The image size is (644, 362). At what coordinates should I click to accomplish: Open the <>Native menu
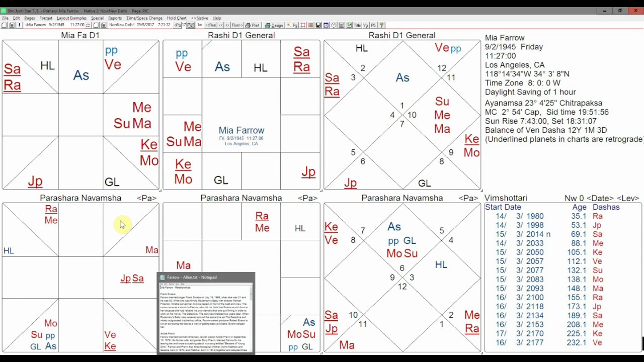coord(200,18)
